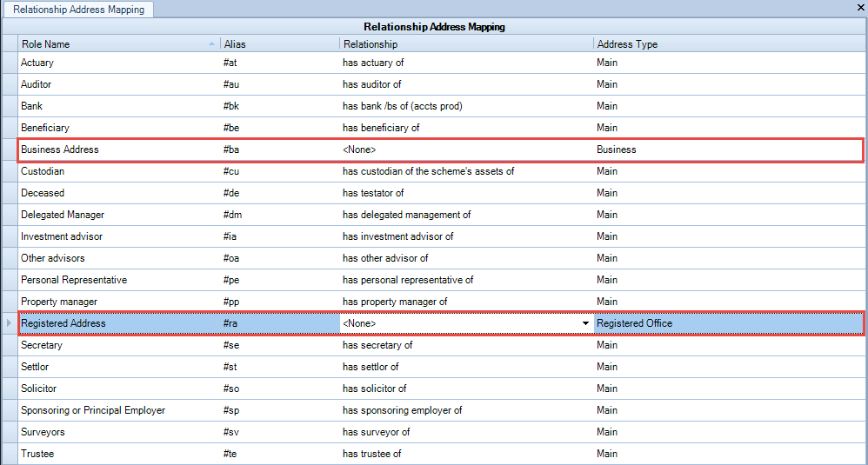Select the Trustee role cell
Screen dimensions: 868x465
tap(118, 454)
